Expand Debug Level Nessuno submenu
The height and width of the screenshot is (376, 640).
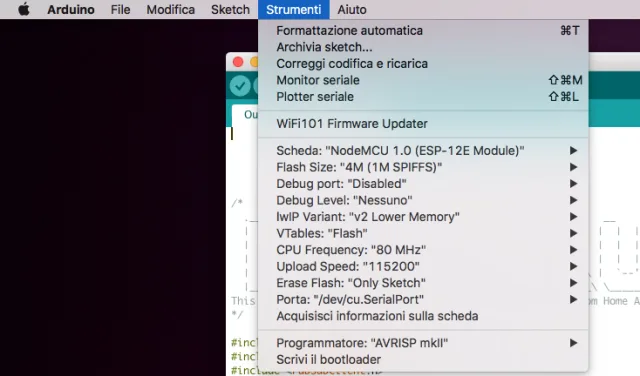point(423,200)
